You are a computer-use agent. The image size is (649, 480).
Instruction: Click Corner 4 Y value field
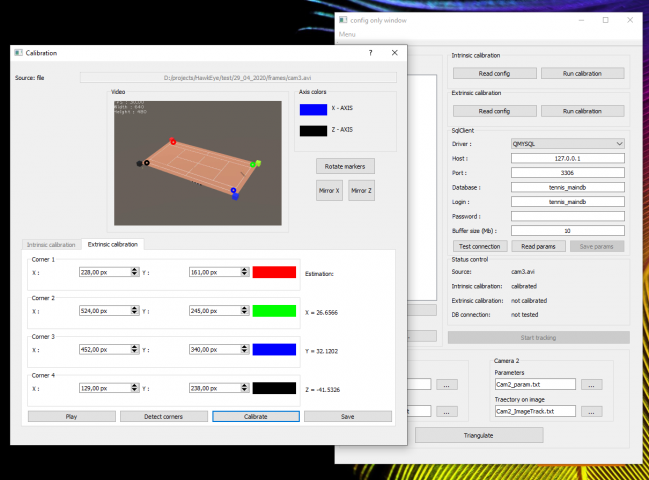click(215, 388)
